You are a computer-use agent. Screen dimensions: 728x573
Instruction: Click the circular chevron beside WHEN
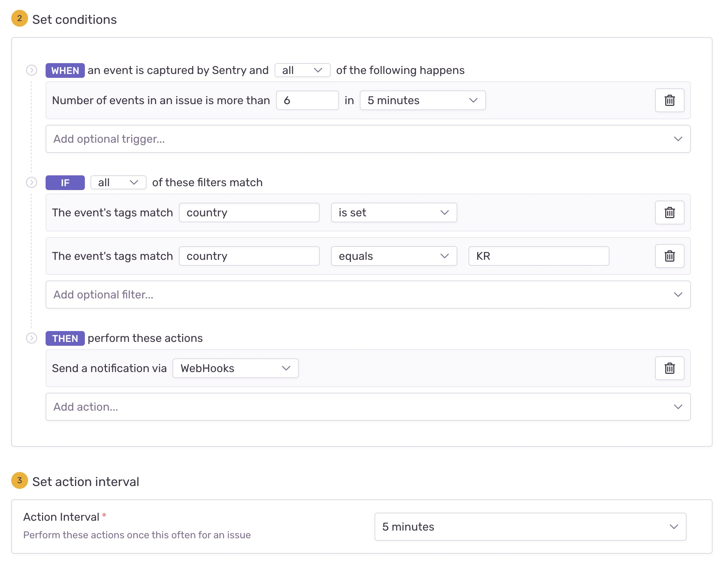(32, 70)
